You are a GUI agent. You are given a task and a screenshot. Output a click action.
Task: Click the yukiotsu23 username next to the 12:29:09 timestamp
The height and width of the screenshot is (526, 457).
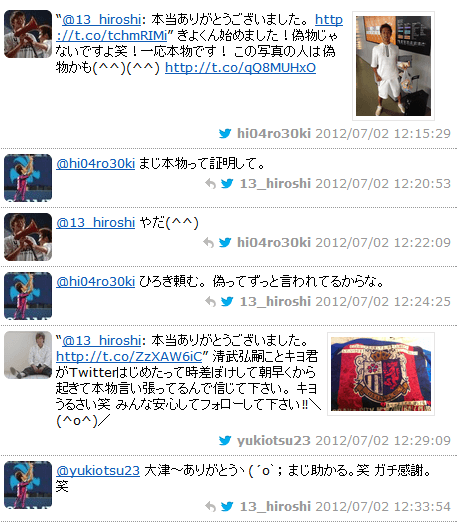click(273, 440)
